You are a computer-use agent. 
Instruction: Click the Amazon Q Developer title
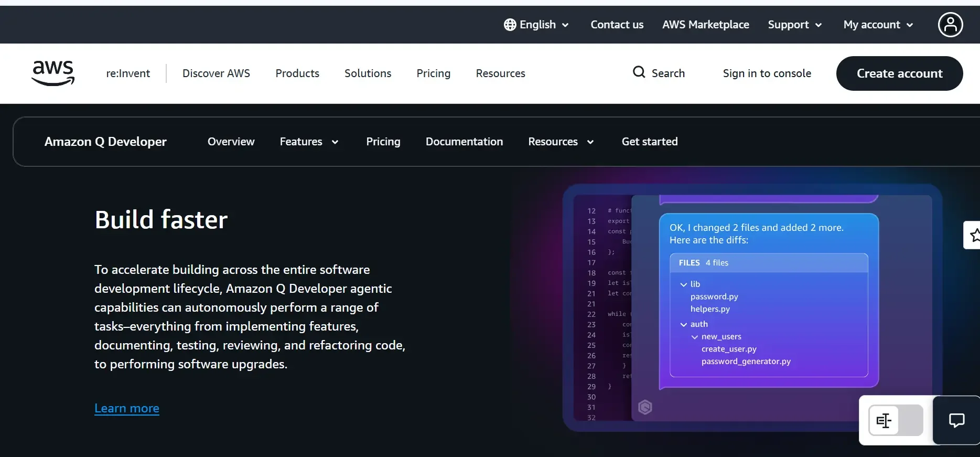click(105, 142)
